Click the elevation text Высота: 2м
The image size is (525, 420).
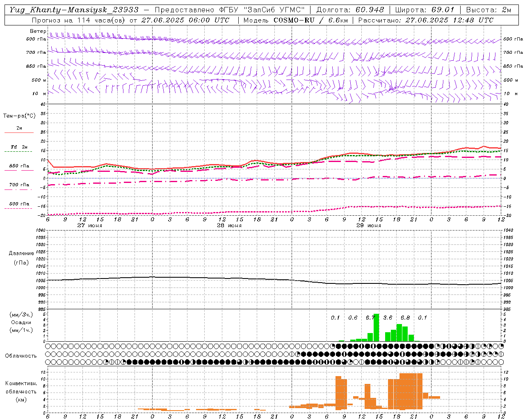(x=488, y=10)
